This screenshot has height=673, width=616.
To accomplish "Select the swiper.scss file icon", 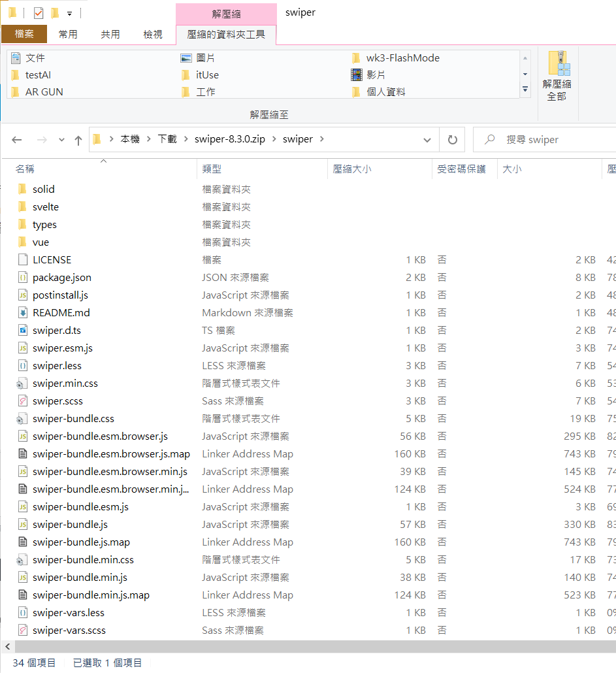I will coord(23,401).
